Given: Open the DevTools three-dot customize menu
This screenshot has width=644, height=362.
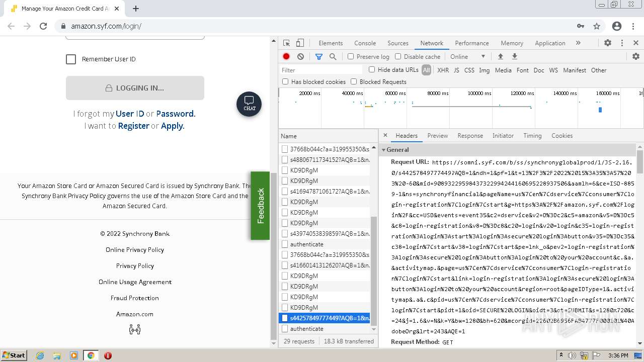Looking at the screenshot, I should (x=622, y=43).
